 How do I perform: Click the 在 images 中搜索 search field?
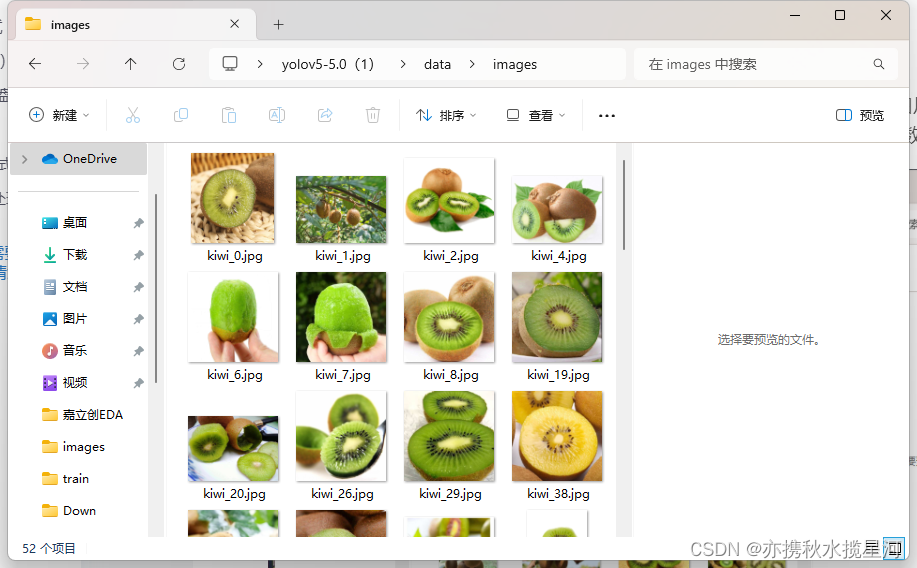pyautogui.click(x=766, y=64)
